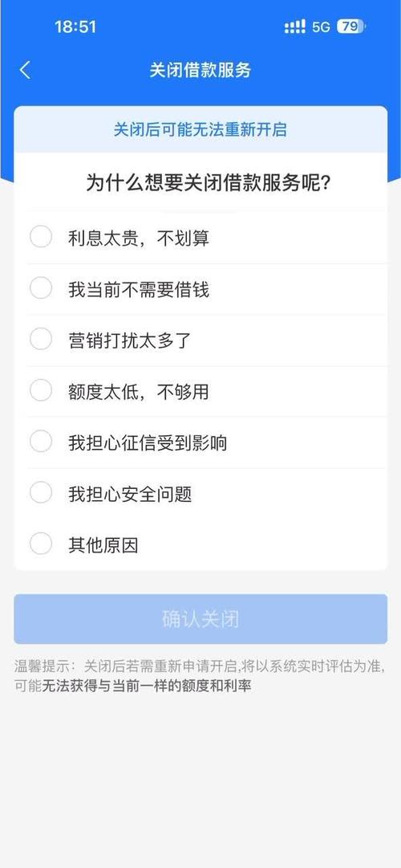
Task: Tap the 5G network indicator
Action: click(x=322, y=27)
